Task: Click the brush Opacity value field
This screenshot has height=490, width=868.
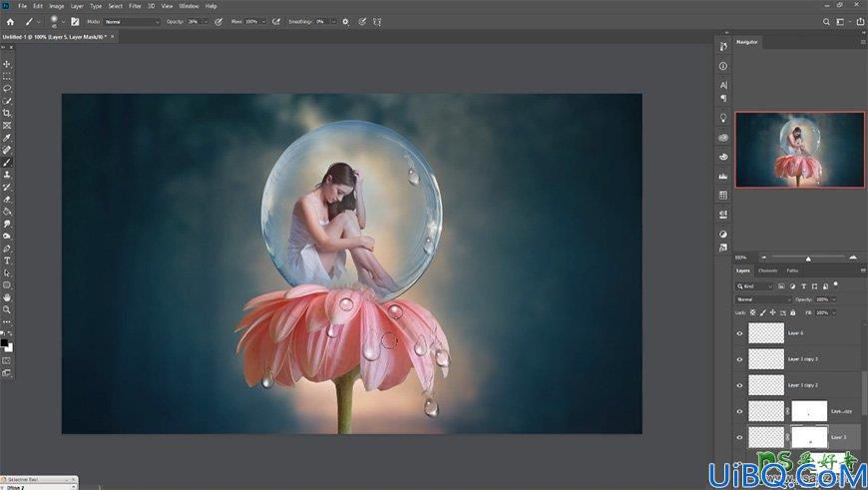Action: tap(194, 22)
